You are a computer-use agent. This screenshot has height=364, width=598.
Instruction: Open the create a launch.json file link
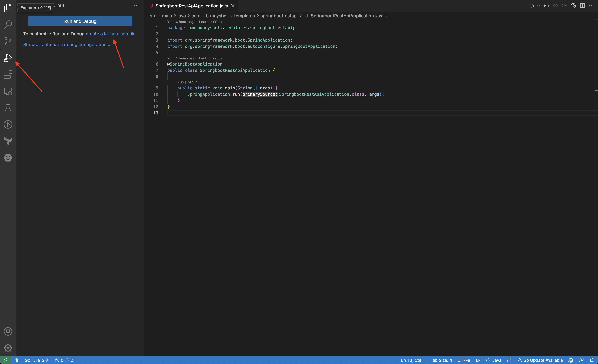[x=111, y=34]
